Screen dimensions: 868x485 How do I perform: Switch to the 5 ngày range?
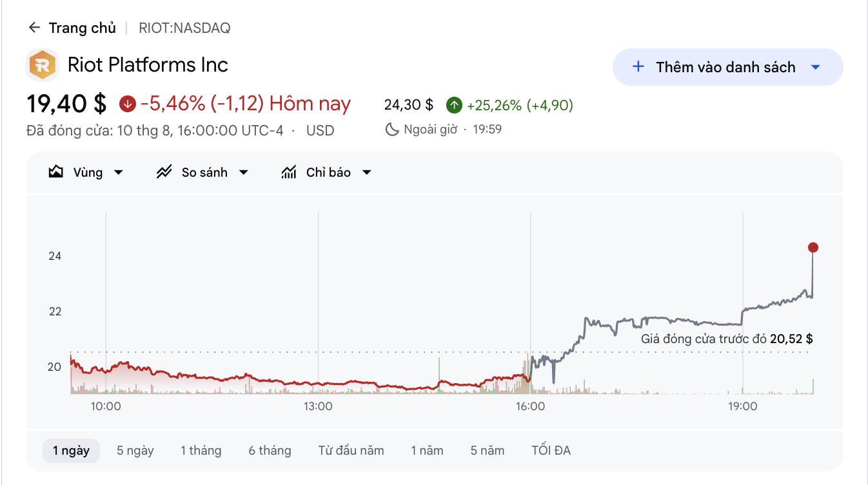click(x=135, y=450)
